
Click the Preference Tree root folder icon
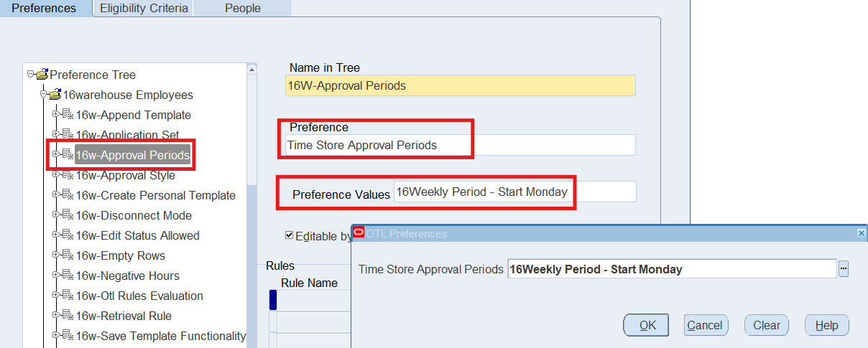tap(42, 75)
